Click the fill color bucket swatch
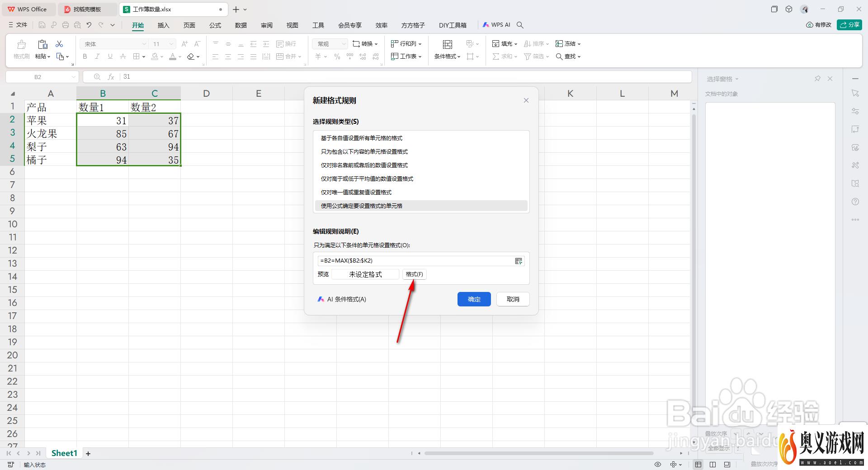The height and width of the screenshot is (470, 868). point(155,56)
